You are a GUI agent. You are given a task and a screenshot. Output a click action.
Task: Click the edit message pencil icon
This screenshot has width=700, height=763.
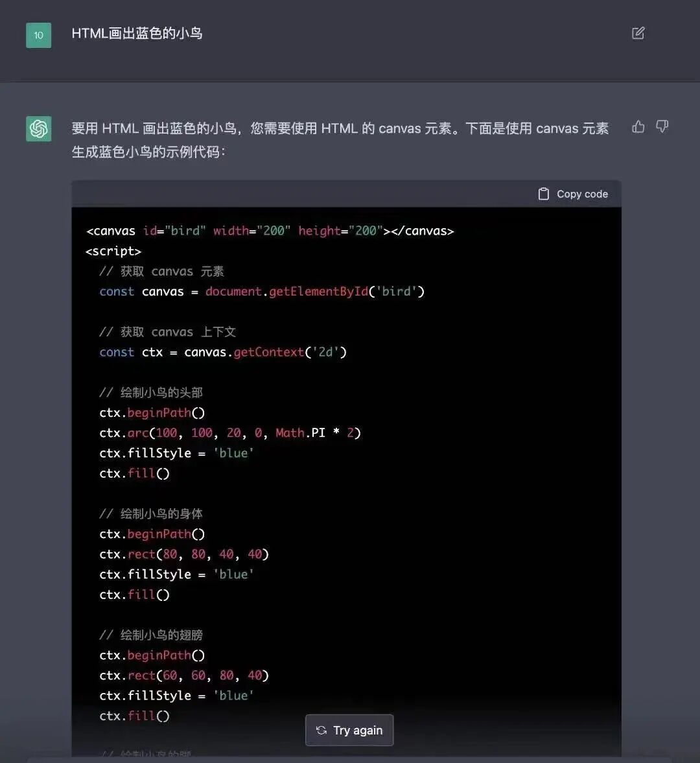638,33
